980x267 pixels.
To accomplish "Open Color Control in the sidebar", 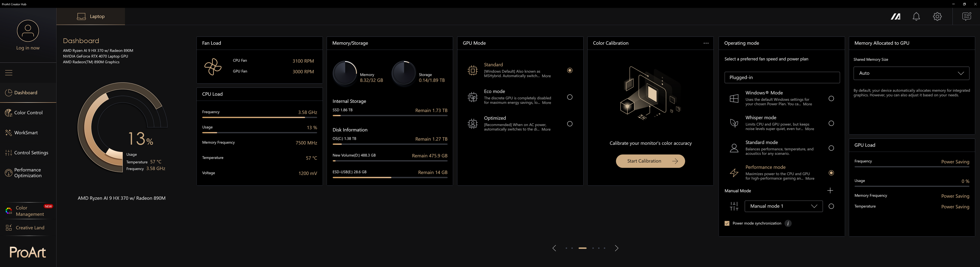I will pyautogui.click(x=28, y=112).
